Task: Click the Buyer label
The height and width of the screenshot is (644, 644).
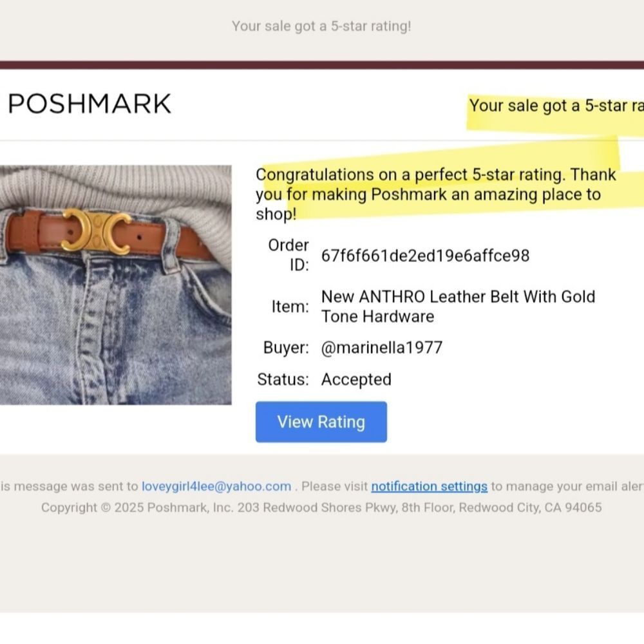Action: point(286,348)
